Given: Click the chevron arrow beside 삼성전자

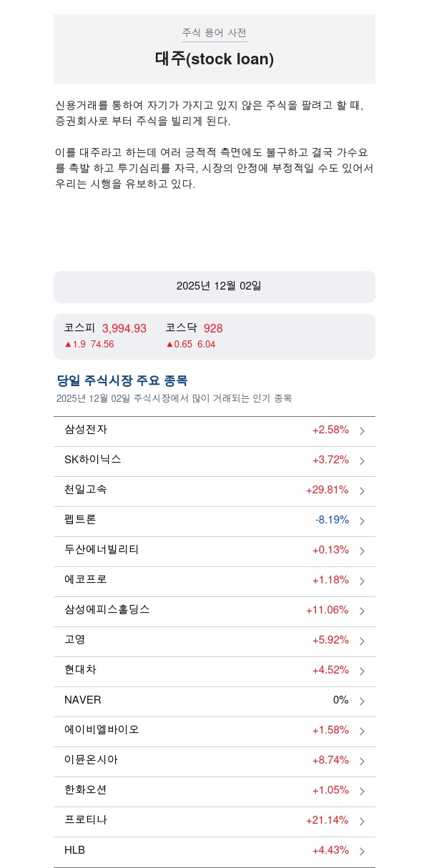Looking at the screenshot, I should (362, 431).
